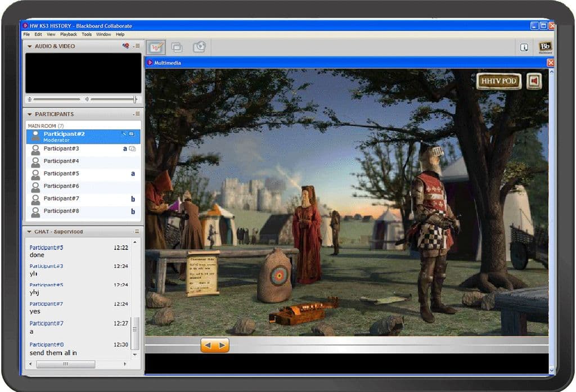This screenshot has height=392, width=576.
Task: Click Participant#7's poll response 'b'
Action: pyautogui.click(x=133, y=199)
